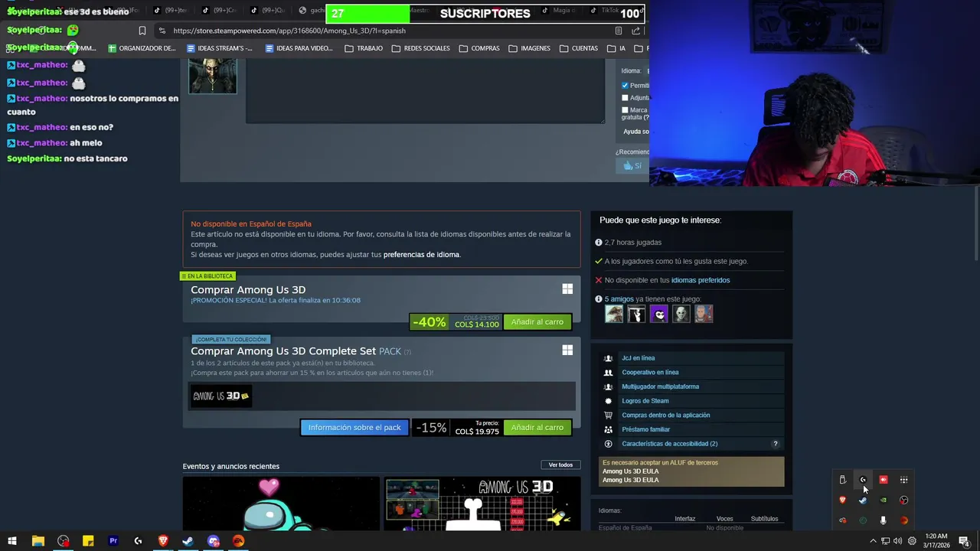Click the browser address bar URL
The image size is (980, 551).
pos(289,31)
